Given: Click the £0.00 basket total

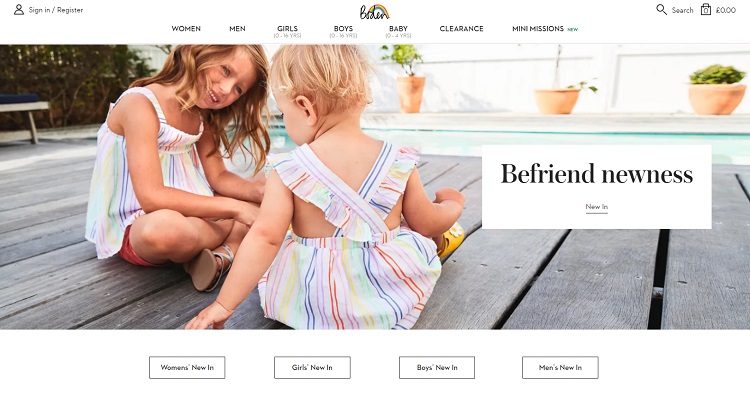Looking at the screenshot, I should 726,10.
